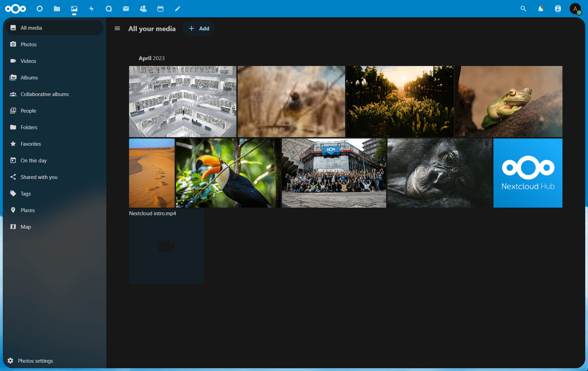Open the Nextcloud intro.mp4 video

click(166, 246)
